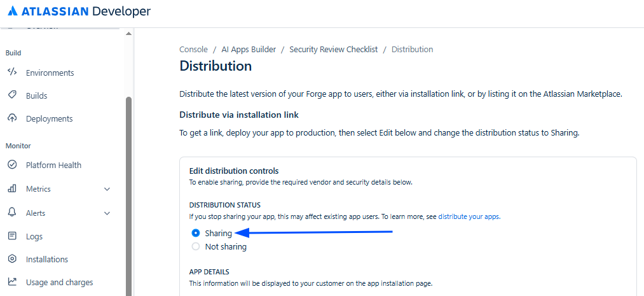Expand the Alerts submenu chevron

(x=107, y=213)
